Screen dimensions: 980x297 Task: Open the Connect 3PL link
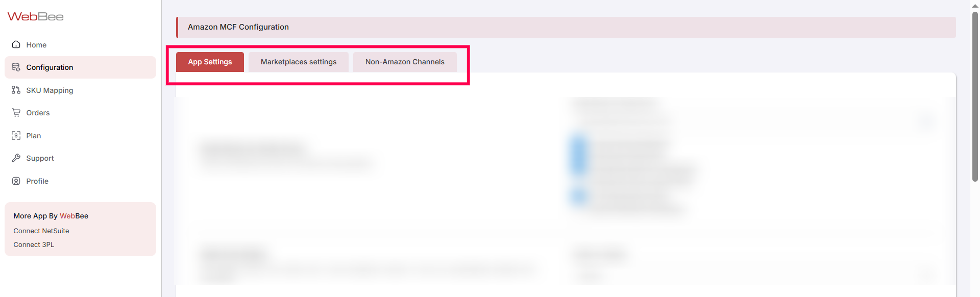pyautogui.click(x=34, y=245)
